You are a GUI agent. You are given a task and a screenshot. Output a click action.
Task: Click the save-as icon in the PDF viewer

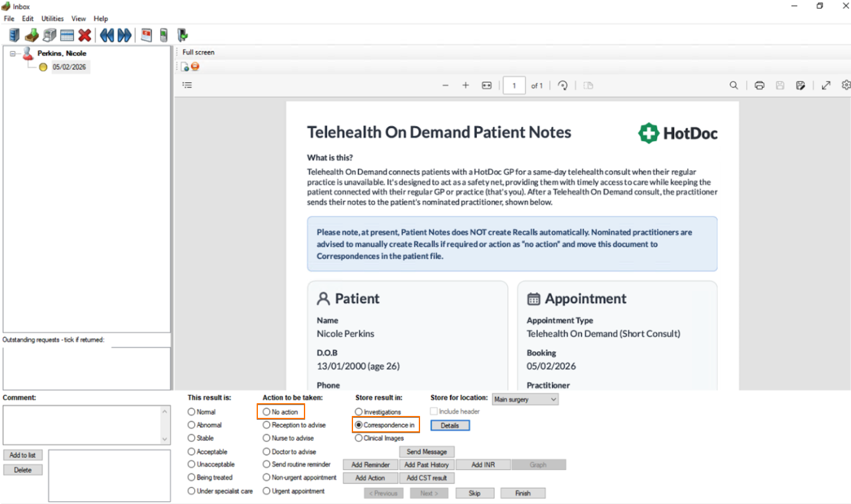coord(801,85)
